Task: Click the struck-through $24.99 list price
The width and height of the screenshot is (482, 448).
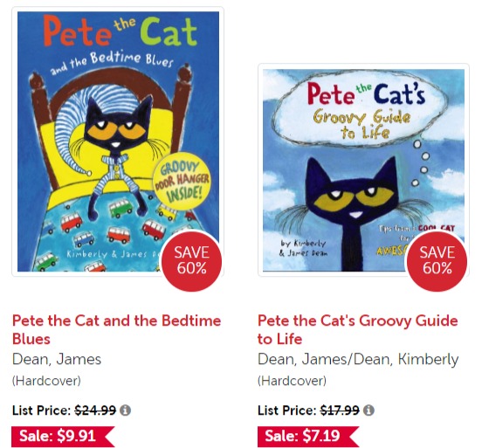Action: pyautogui.click(x=95, y=410)
